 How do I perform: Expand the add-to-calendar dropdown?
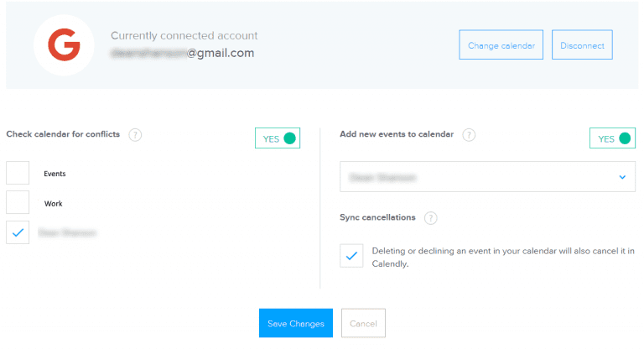pos(487,177)
